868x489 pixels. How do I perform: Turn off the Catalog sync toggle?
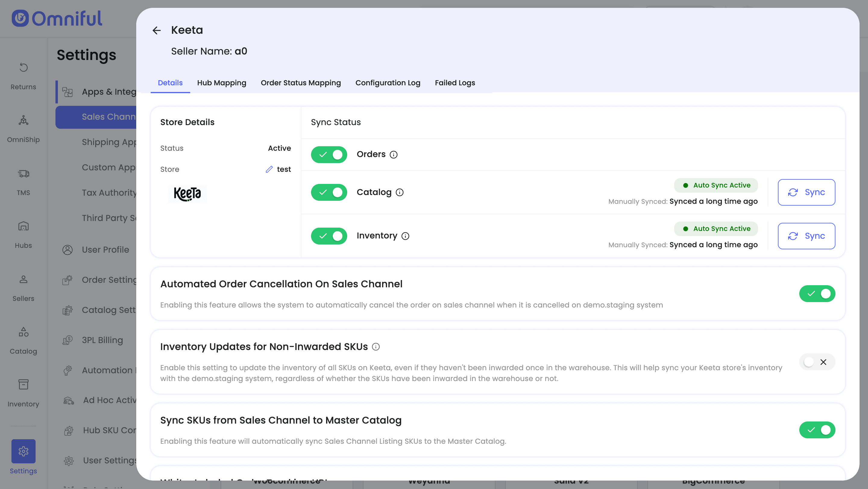tap(329, 192)
